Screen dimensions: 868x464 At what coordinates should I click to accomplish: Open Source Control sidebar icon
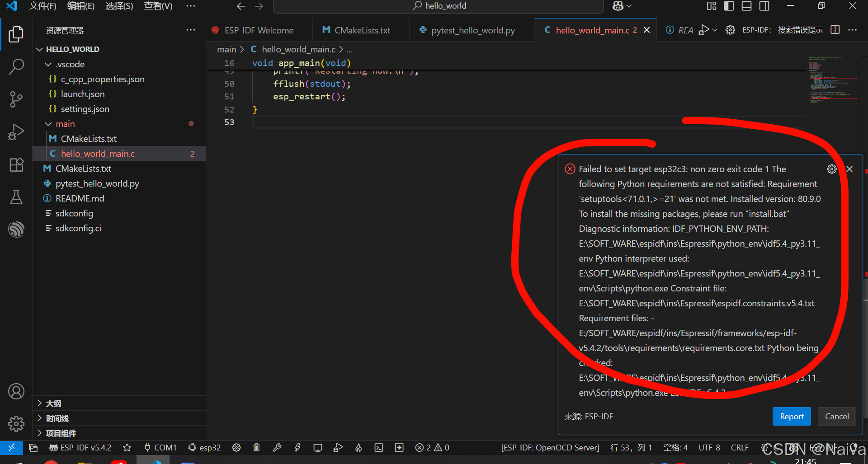pos(16,99)
